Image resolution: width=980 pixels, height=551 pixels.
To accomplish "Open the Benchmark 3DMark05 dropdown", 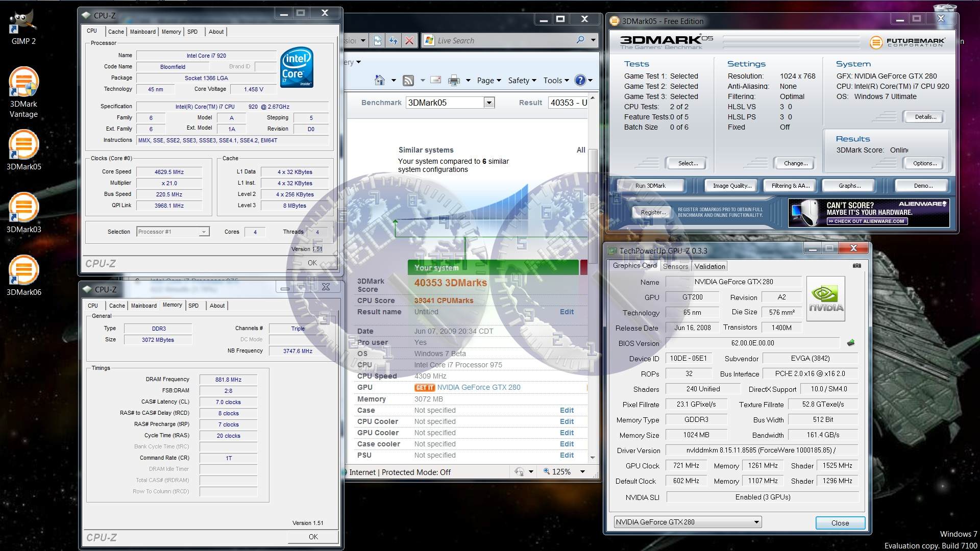I will pos(488,103).
